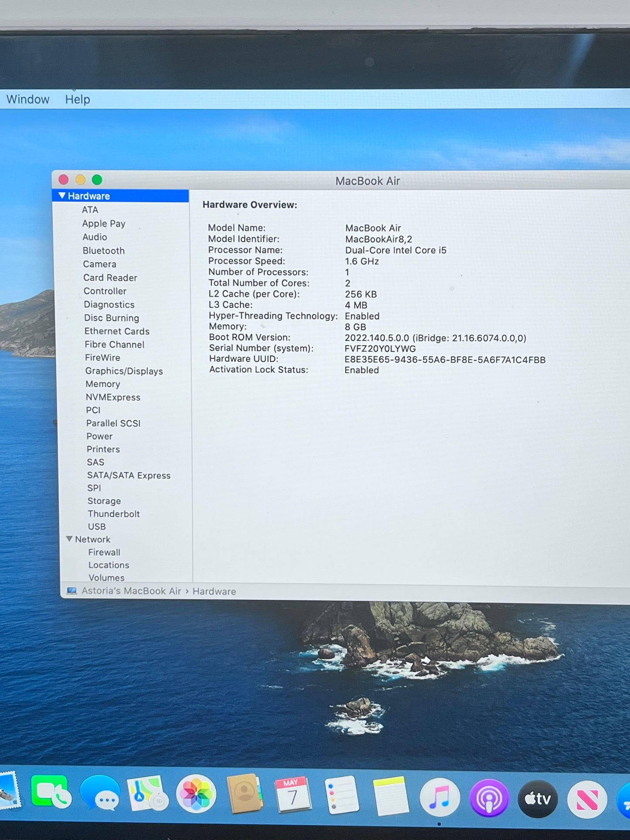Click the MacBookAir8,2 model identifier value
This screenshot has width=630, height=840.
[378, 239]
